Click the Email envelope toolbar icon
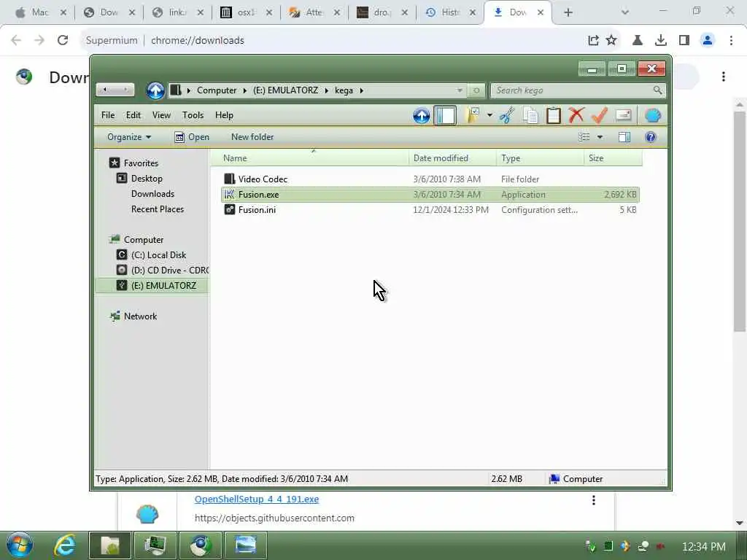 click(623, 115)
